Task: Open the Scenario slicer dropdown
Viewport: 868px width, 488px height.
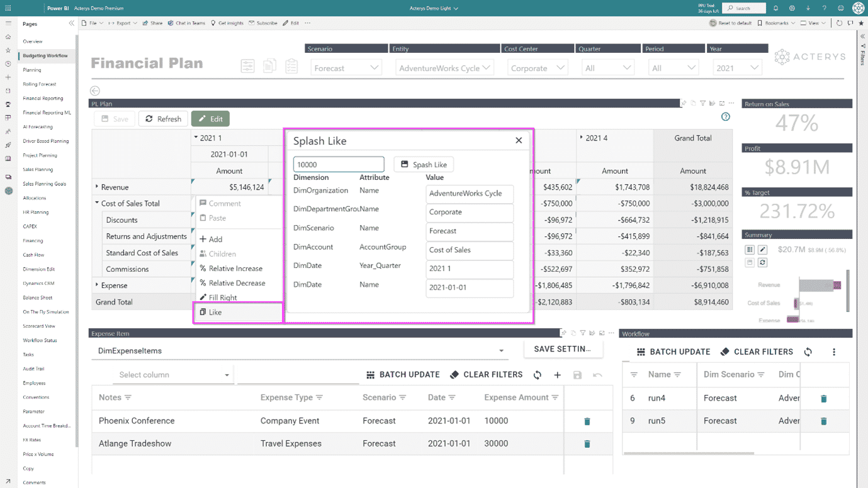Action: 346,68
